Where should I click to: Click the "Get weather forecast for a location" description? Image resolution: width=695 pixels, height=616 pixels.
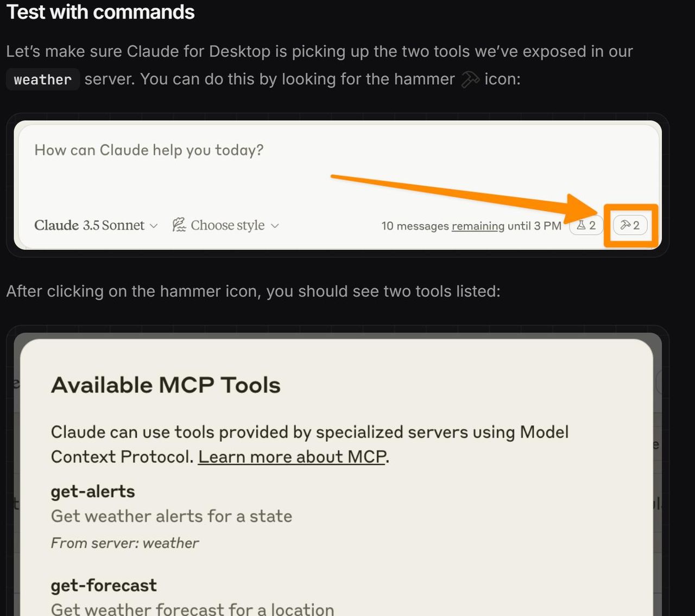192,609
